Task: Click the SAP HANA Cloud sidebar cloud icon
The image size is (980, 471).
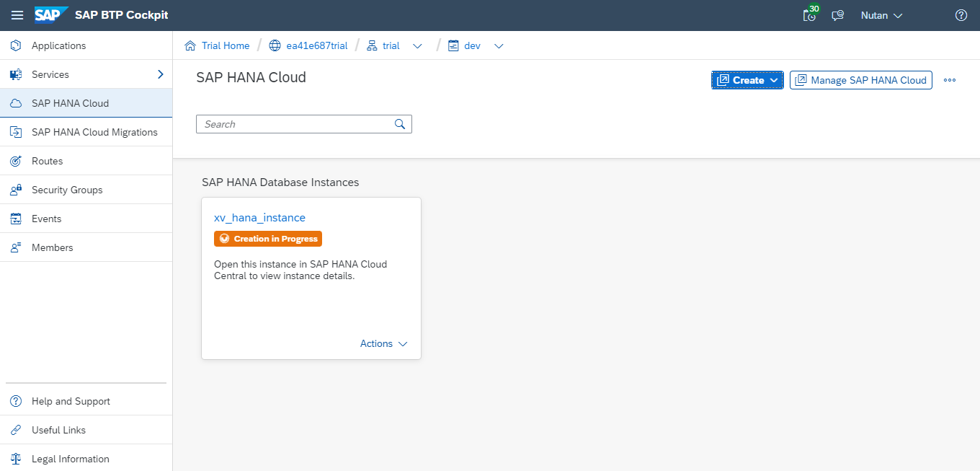Action: point(16,103)
